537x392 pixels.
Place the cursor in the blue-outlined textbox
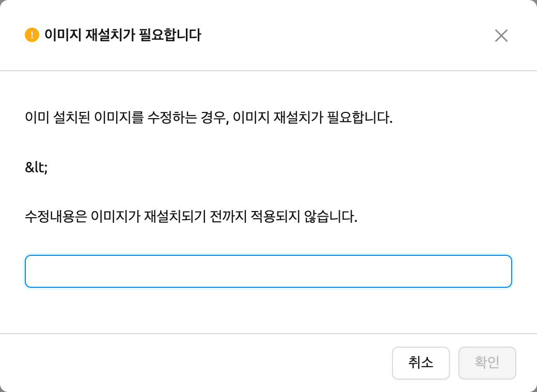click(x=268, y=271)
